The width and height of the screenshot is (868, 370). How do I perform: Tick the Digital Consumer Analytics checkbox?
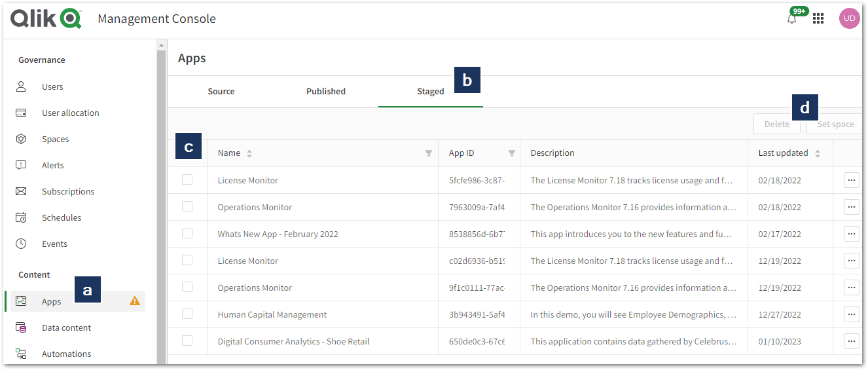click(x=187, y=341)
